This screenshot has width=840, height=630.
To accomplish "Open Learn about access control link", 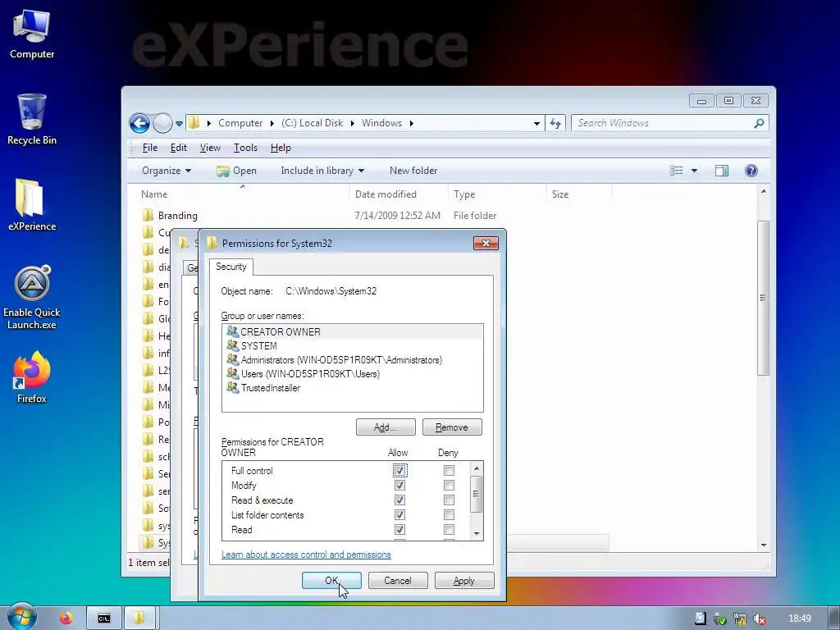I will [307, 555].
